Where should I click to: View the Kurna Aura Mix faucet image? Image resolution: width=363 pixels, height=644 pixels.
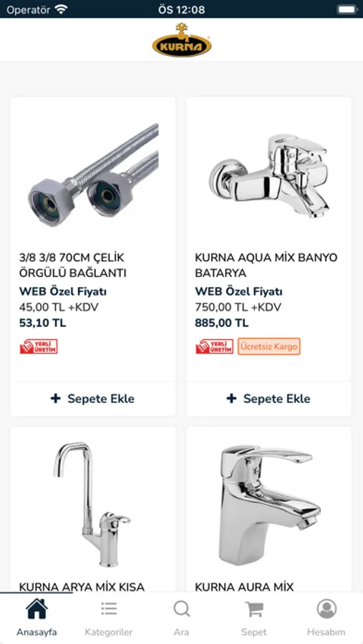tap(269, 505)
